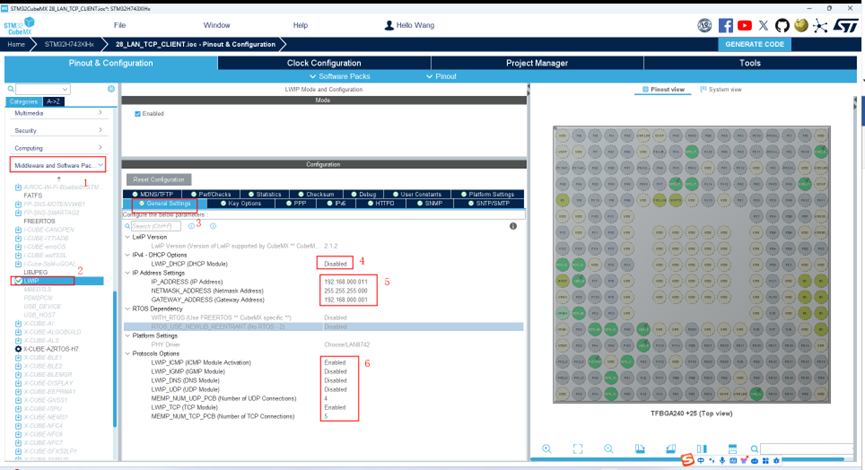The image size is (865, 470).
Task: Click download icon for I-CUBE-CANOPEN
Action: 18,229
